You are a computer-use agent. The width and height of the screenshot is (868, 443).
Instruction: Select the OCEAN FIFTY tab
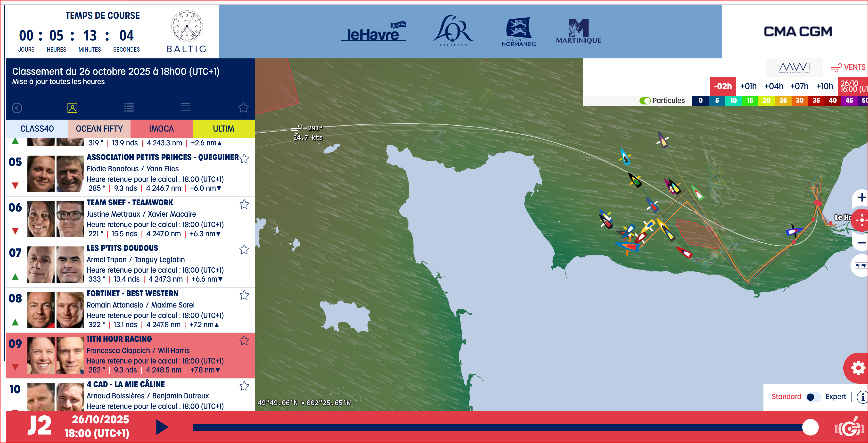pyautogui.click(x=99, y=129)
